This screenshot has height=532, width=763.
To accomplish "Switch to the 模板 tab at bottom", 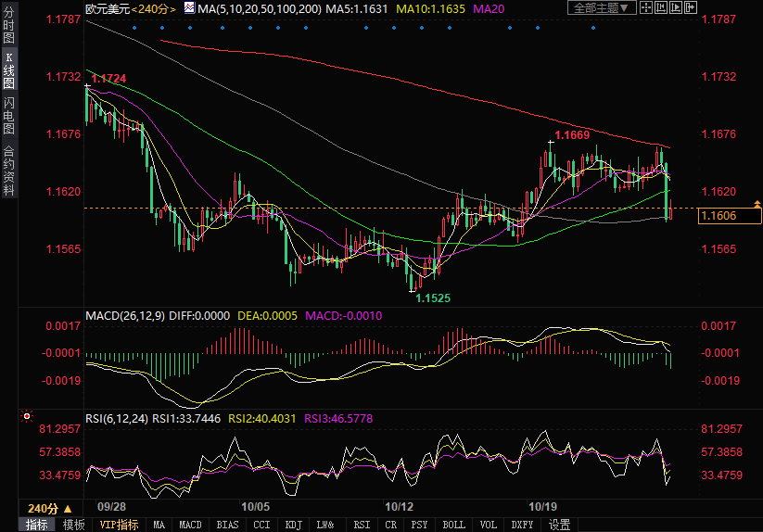I will tap(73, 525).
